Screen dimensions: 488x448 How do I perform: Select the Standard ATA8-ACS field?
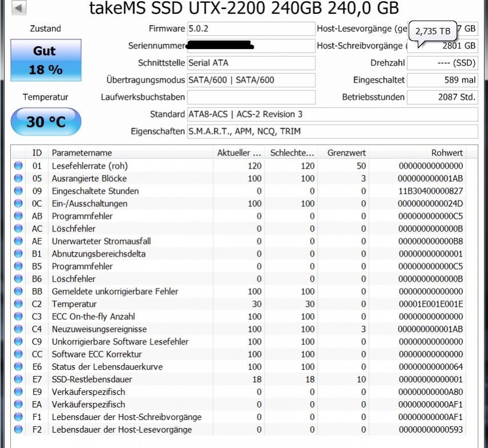(x=333, y=114)
